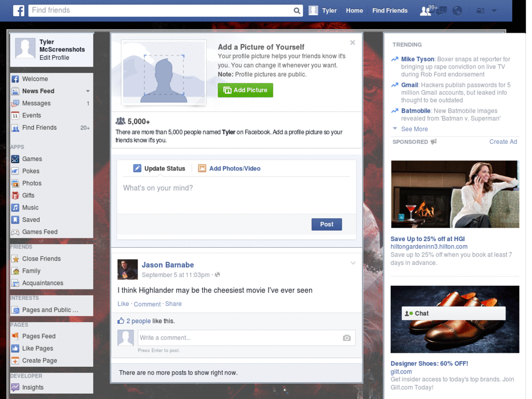Click Edit Profile under Tyler McScreenshots
Image resolution: width=532 pixels, height=399 pixels.
tap(54, 58)
